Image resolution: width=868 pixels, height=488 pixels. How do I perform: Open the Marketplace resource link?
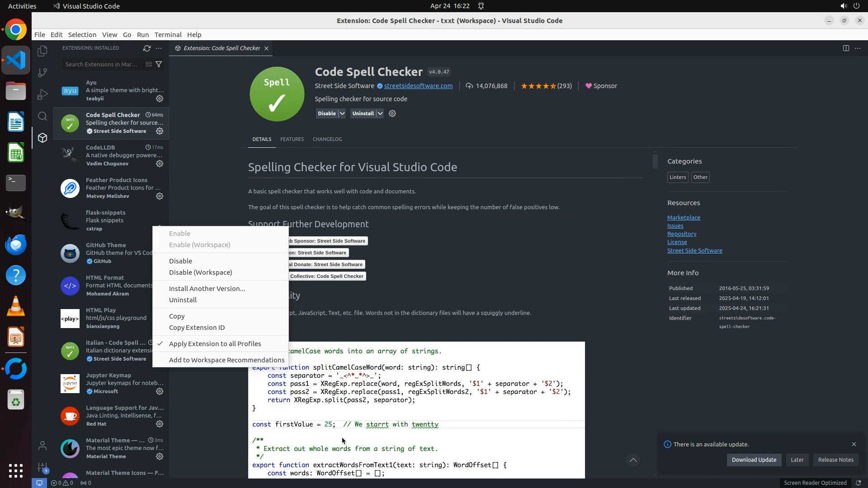pyautogui.click(x=684, y=217)
